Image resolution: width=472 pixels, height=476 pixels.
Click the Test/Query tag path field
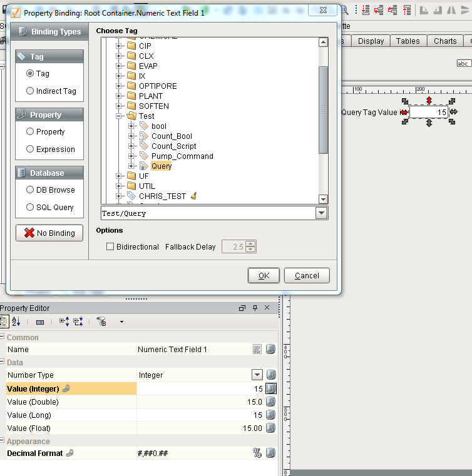208,213
